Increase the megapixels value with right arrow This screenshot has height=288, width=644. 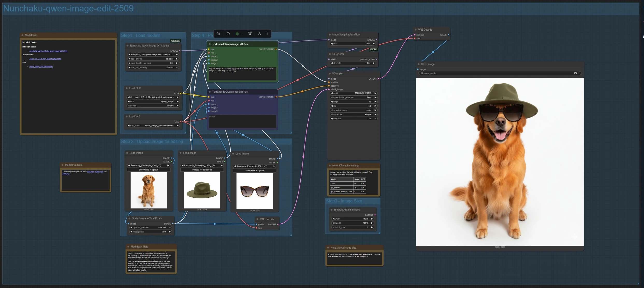coord(170,232)
